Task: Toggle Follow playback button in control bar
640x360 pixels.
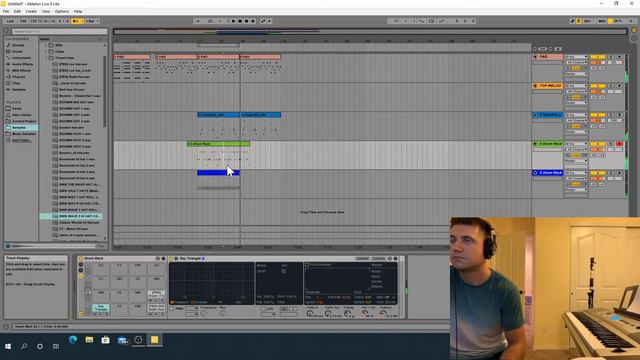Action: click(198, 21)
